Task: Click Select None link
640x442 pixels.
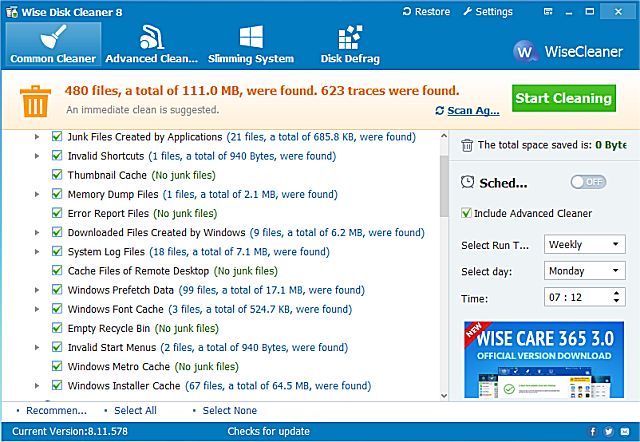Action: (x=230, y=411)
